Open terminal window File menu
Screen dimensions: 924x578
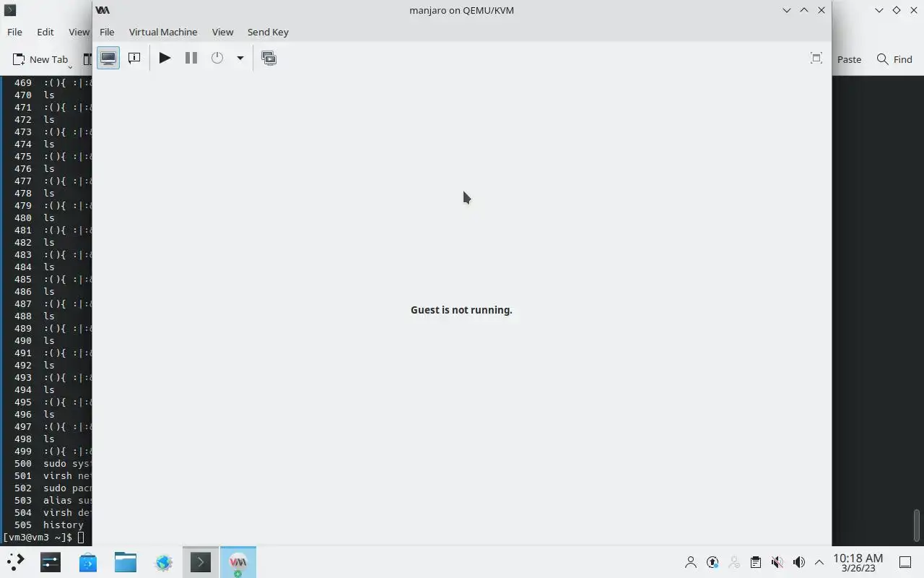tap(14, 32)
